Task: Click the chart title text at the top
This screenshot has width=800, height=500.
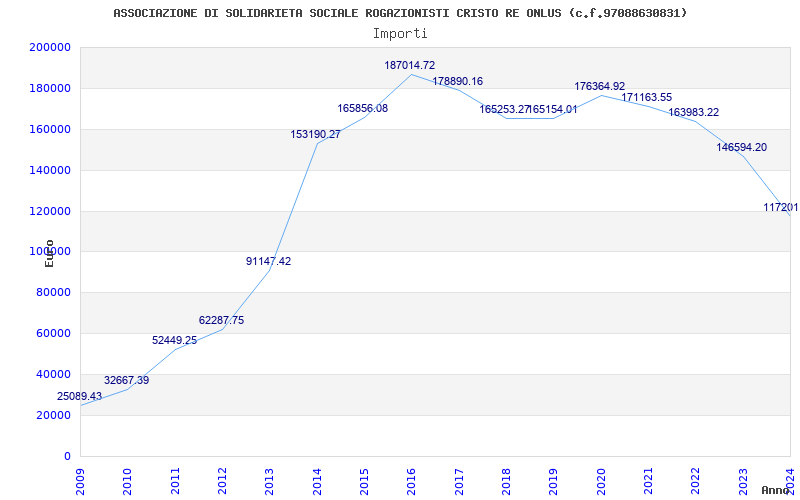Action: click(x=400, y=13)
